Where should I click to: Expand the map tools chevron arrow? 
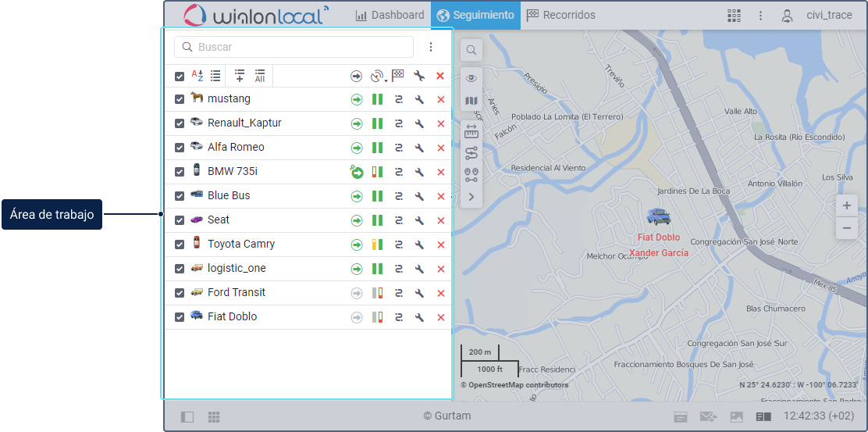click(471, 197)
